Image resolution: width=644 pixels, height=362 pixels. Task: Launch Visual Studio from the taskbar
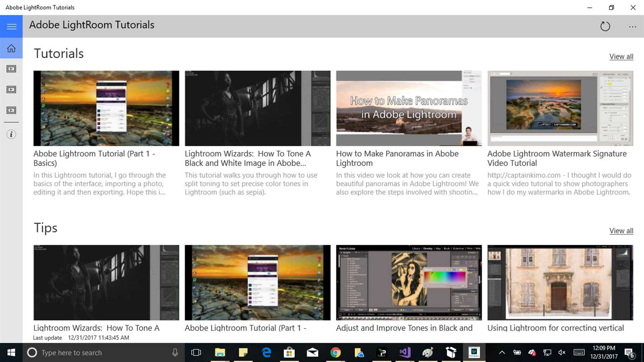(405, 353)
